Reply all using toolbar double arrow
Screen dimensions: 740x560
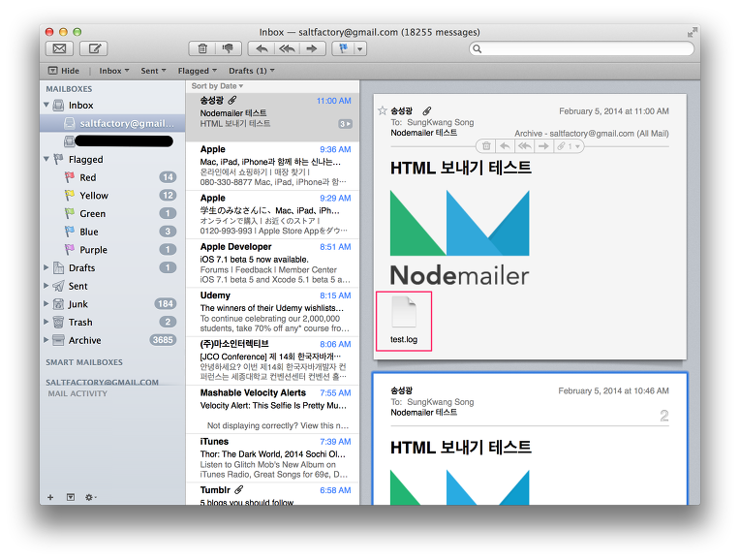click(287, 48)
